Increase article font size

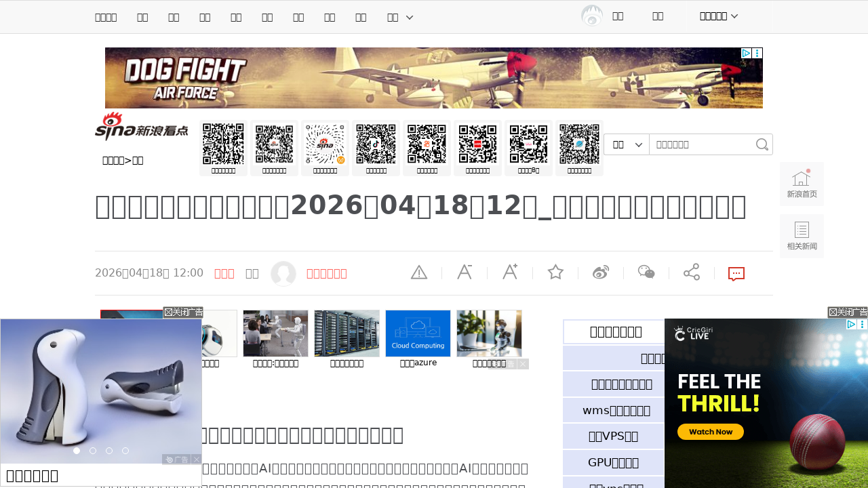tap(510, 272)
